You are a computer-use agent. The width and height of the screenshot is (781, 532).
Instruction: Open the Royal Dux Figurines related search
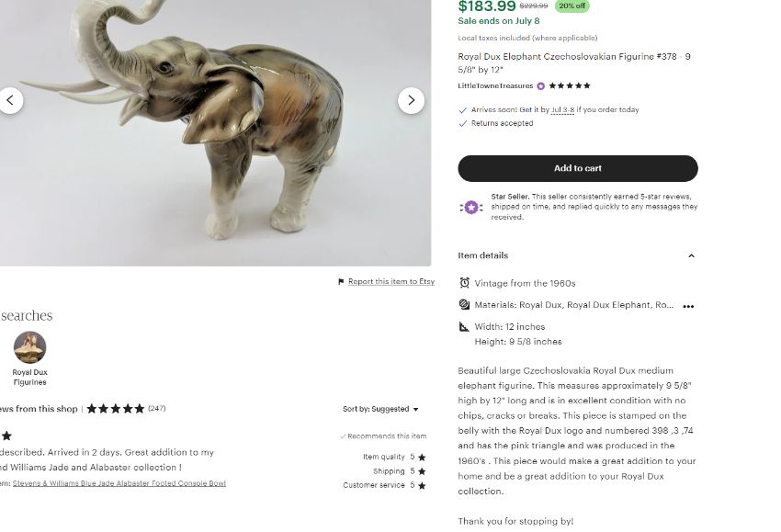pos(30,359)
